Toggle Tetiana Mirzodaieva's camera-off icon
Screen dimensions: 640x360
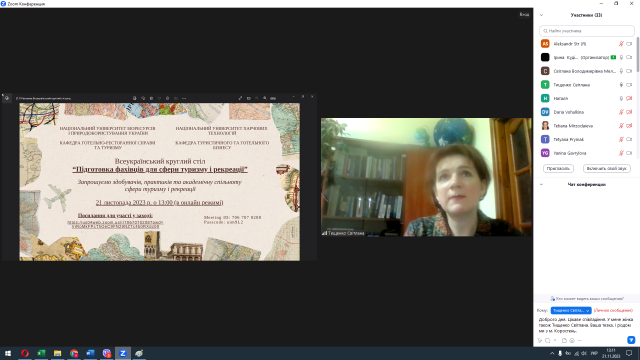629,126
